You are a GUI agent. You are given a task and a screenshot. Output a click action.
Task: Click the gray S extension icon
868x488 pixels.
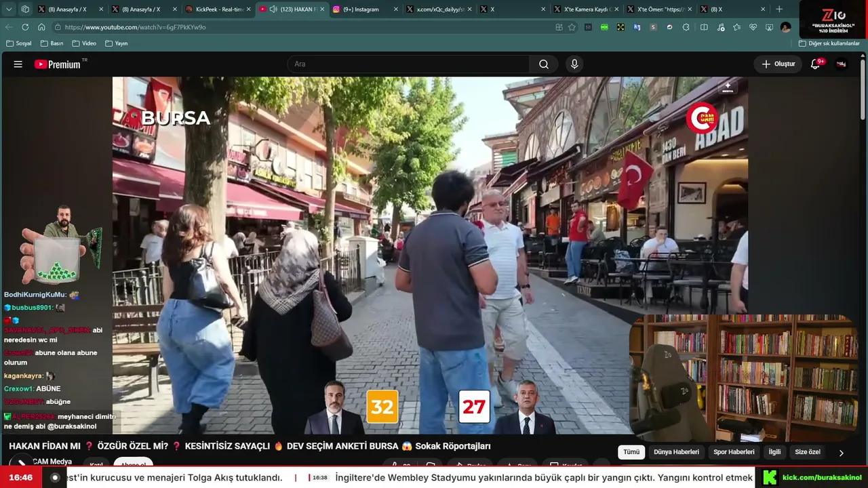[x=653, y=27]
